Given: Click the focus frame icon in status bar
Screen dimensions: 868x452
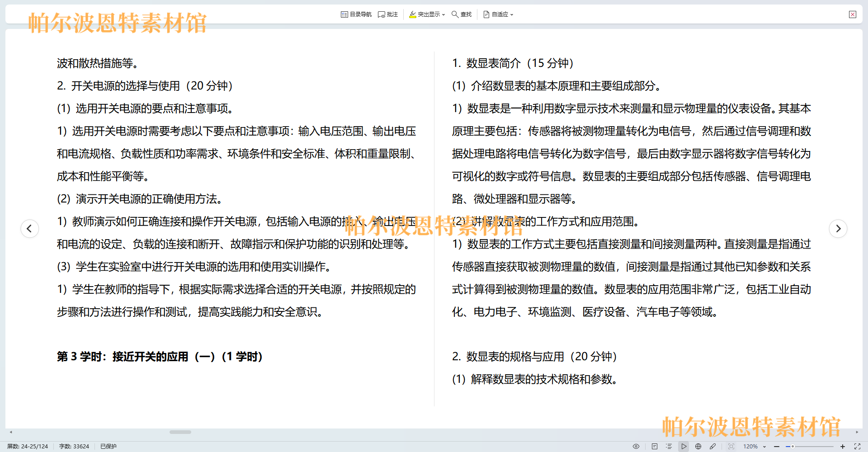Looking at the screenshot, I should click(731, 446).
